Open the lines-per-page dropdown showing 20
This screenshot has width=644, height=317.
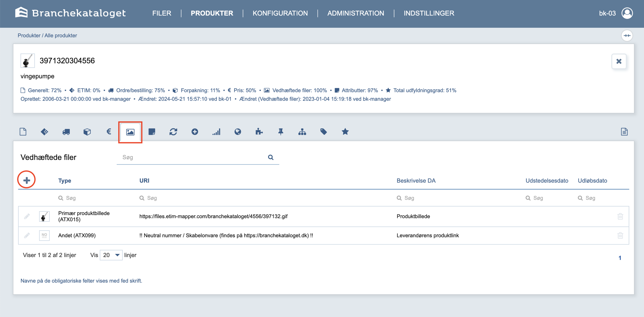click(111, 255)
